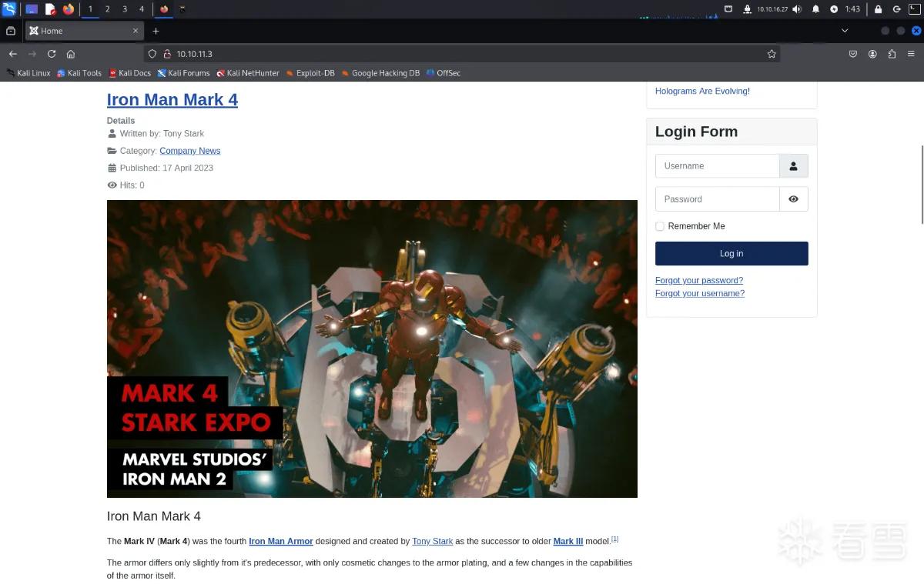This screenshot has height=584, width=924.
Task: Switch to workspace 1
Action: [90, 9]
